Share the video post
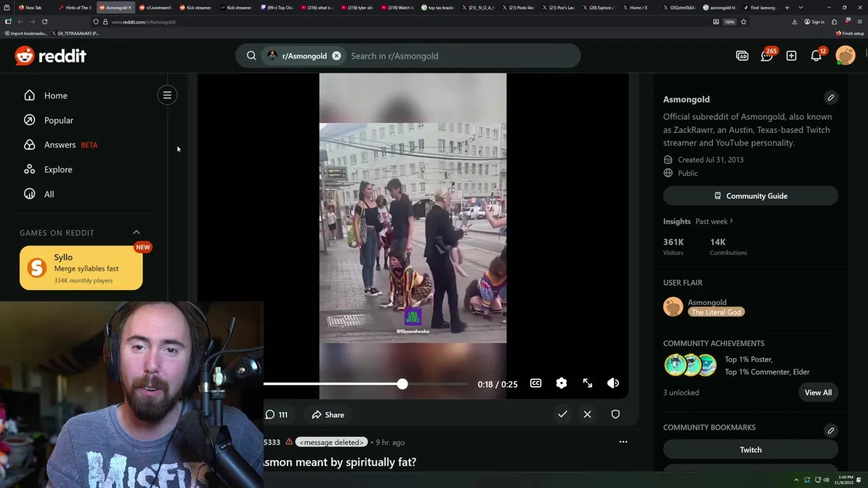This screenshot has width=868, height=488. [x=328, y=414]
